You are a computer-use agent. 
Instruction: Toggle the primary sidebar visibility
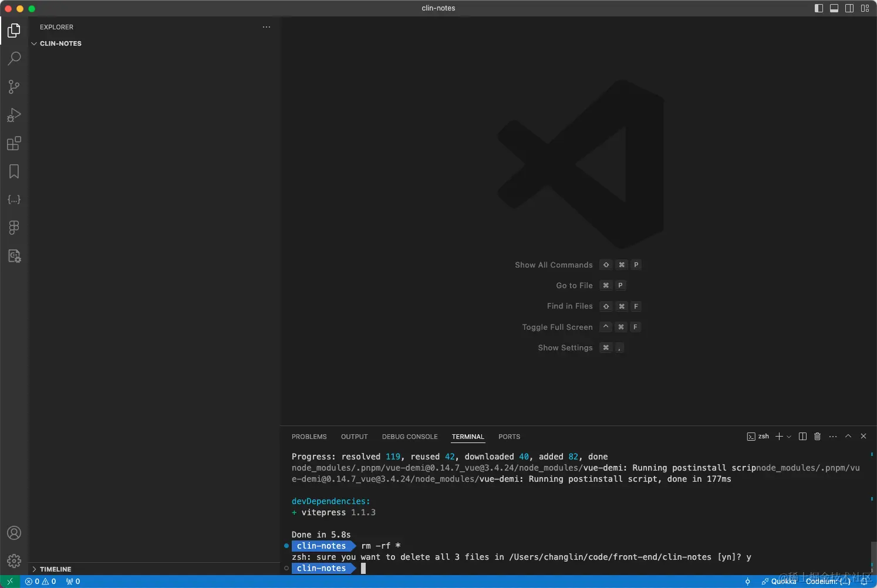819,8
